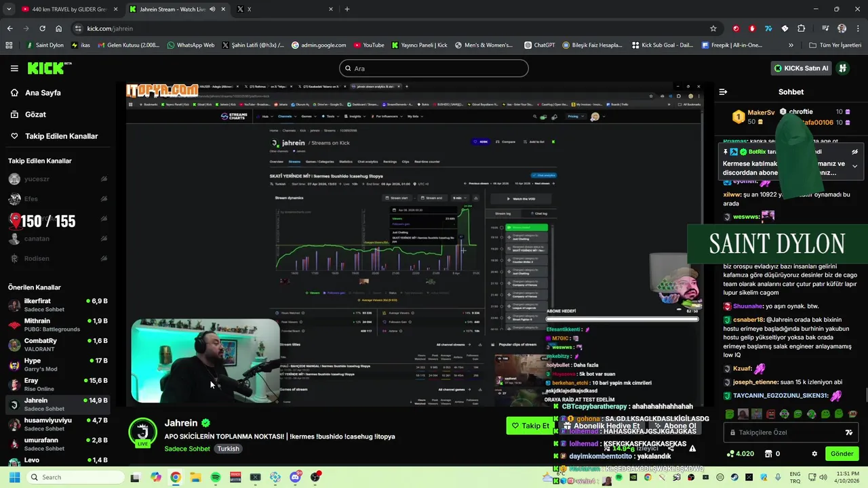Show more bookmarks with the » chevron
Viewport: 868px width, 488px height.
point(791,45)
